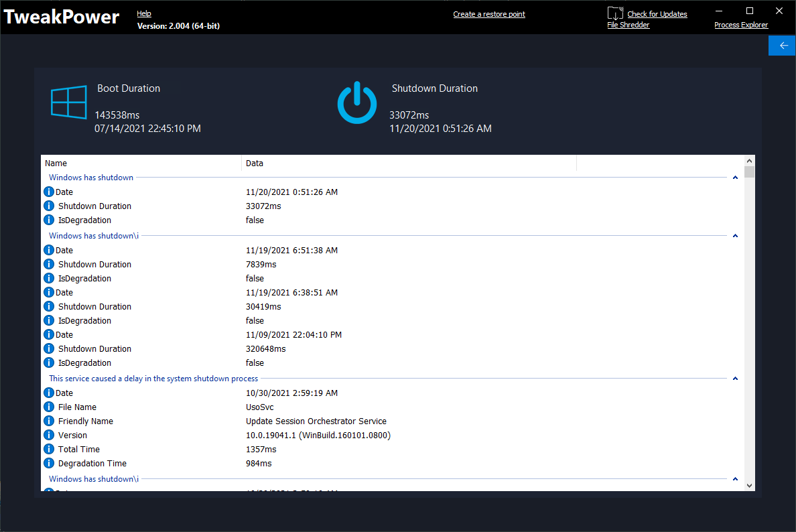Image resolution: width=796 pixels, height=532 pixels.
Task: Click info icon beside Version row
Action: click(49, 436)
